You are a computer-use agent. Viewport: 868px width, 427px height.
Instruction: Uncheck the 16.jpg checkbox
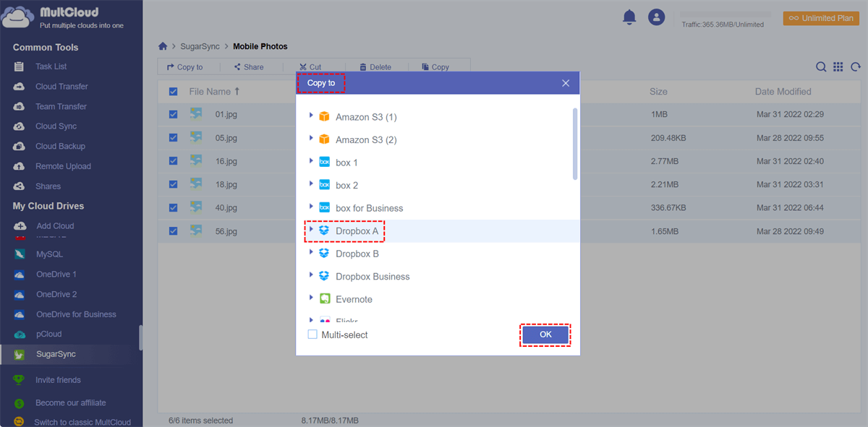(x=173, y=161)
